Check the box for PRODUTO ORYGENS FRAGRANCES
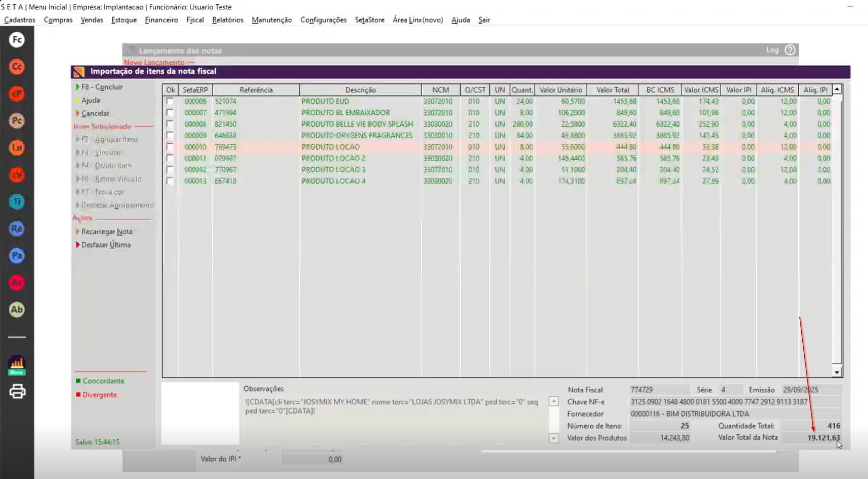Image resolution: width=868 pixels, height=479 pixels. coord(170,135)
